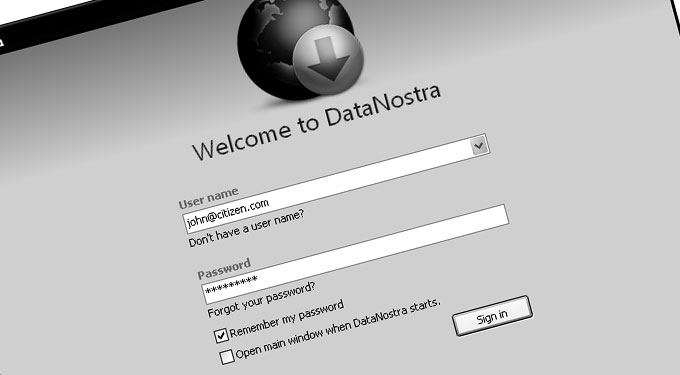
Task: Click the "Password" label
Action: pos(224,269)
